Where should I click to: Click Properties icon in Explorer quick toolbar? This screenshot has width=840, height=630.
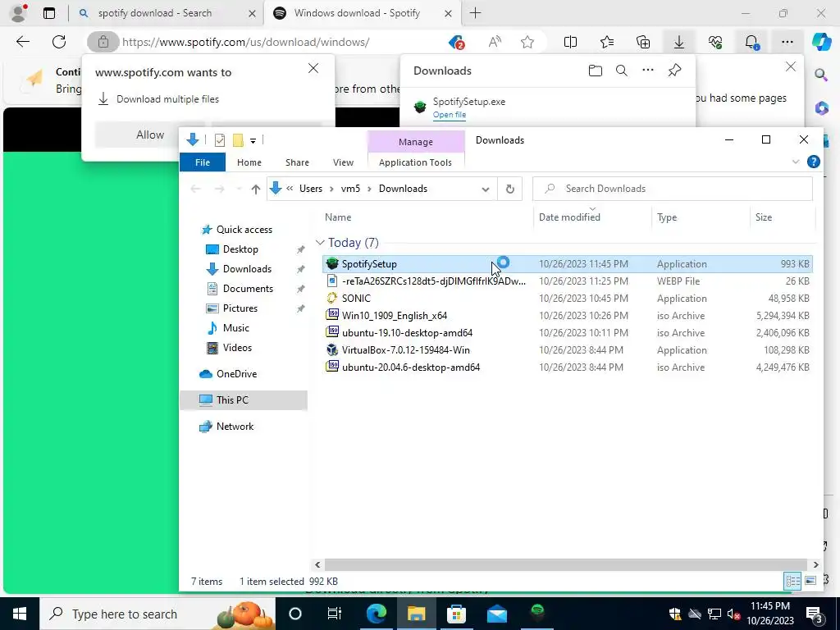click(220, 140)
